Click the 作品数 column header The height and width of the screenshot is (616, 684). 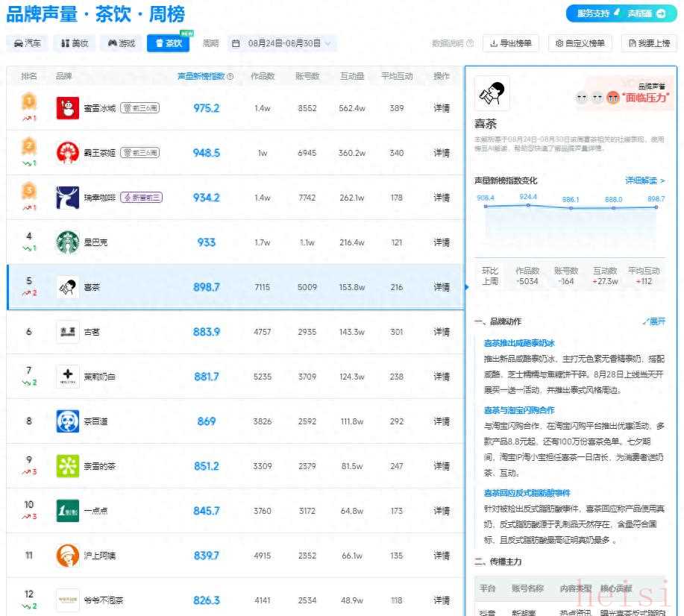tap(263, 76)
